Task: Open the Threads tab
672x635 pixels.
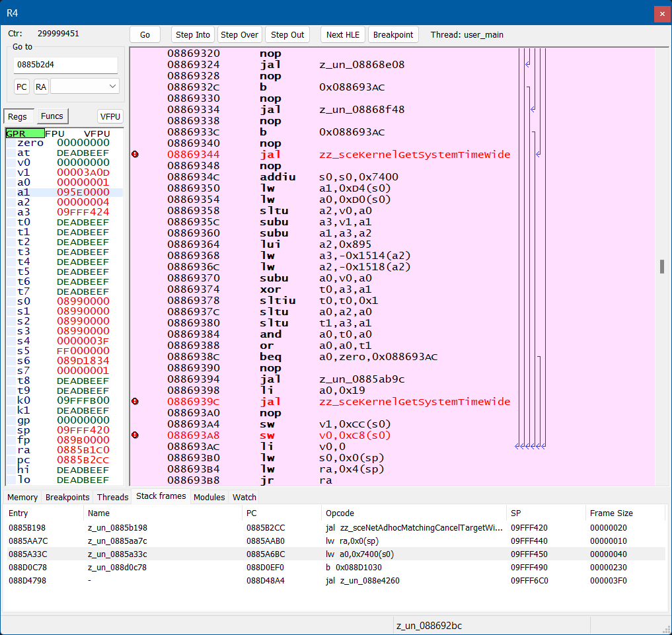Action: [112, 497]
